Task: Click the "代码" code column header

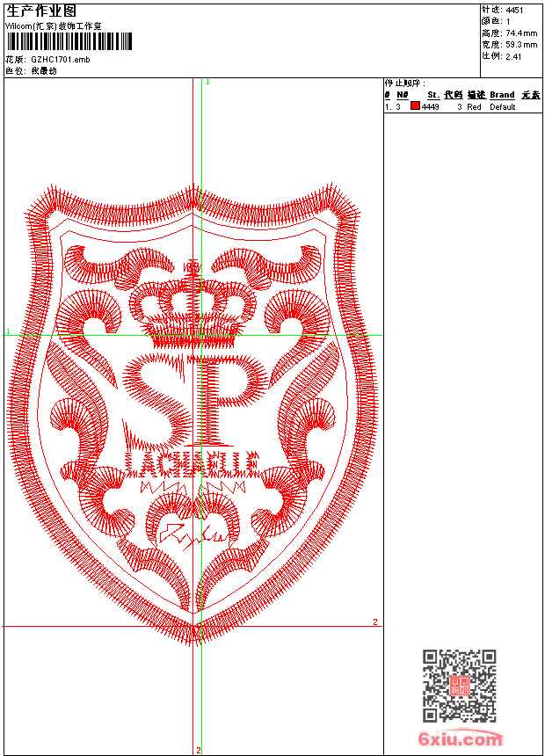Action: click(x=454, y=95)
